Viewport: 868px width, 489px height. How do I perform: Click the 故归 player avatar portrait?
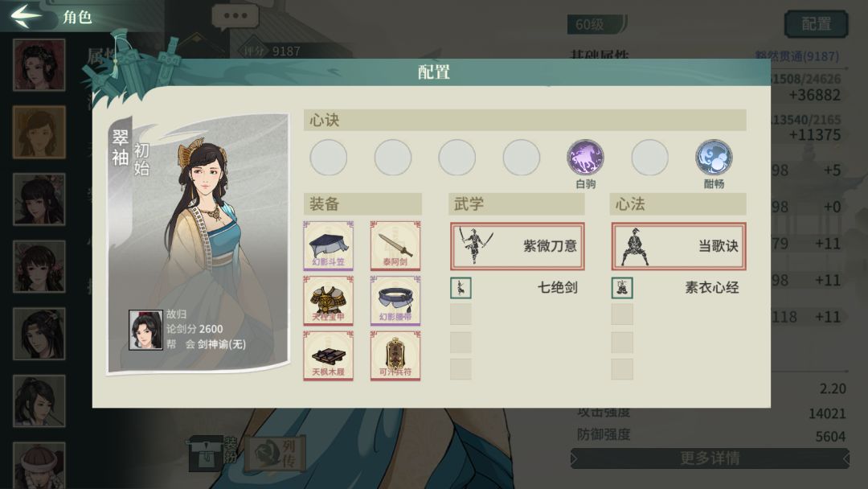pos(145,330)
